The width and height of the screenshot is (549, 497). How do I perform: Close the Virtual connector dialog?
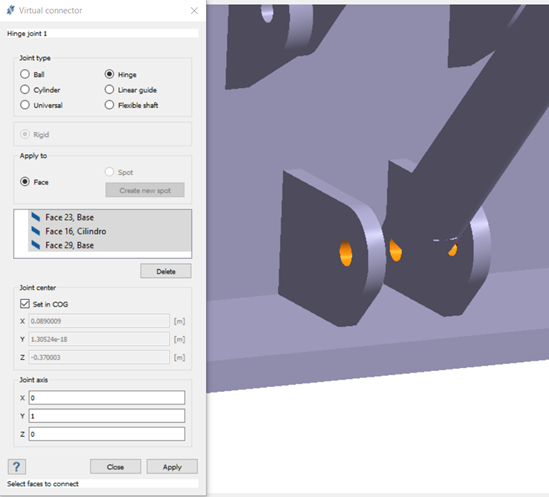tap(194, 11)
